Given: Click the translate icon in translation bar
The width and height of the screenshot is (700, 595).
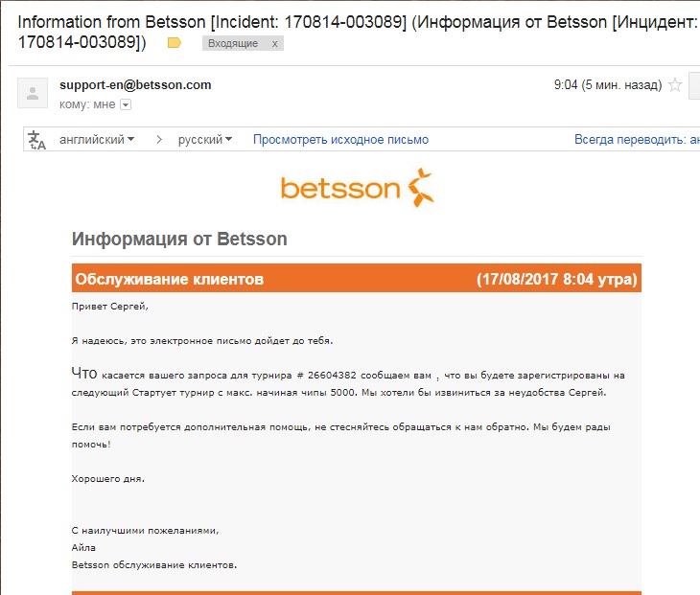Looking at the screenshot, I should [x=37, y=140].
